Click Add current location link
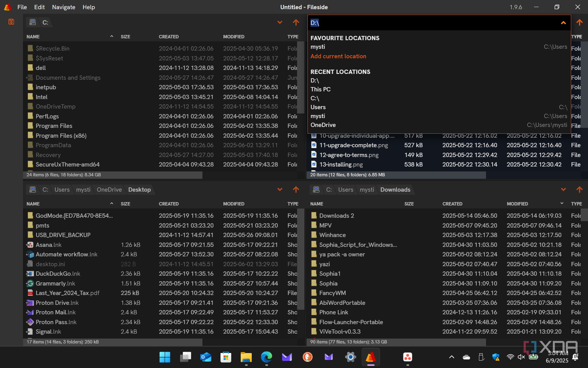This screenshot has width=588, height=368. (x=338, y=56)
